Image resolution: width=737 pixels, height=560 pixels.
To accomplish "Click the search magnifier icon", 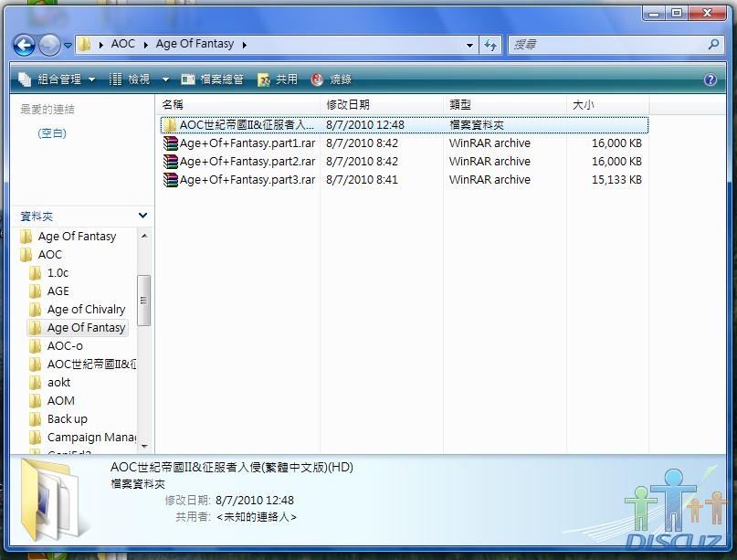I will 713,44.
